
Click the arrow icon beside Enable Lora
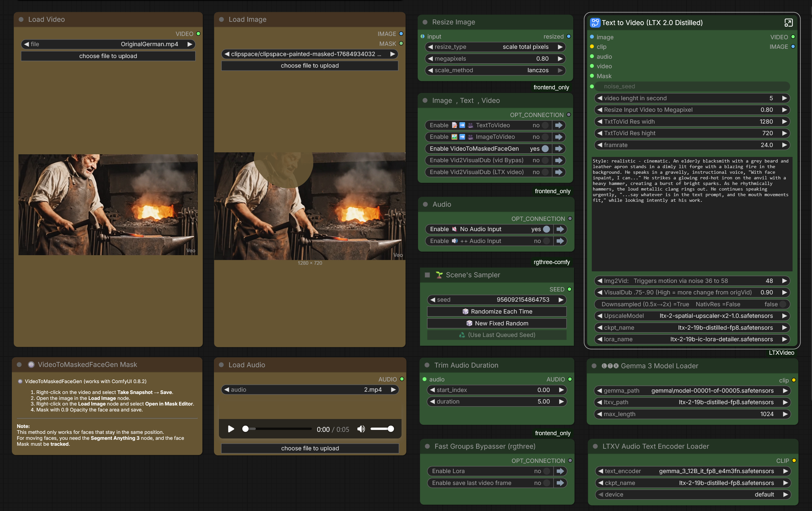point(560,471)
